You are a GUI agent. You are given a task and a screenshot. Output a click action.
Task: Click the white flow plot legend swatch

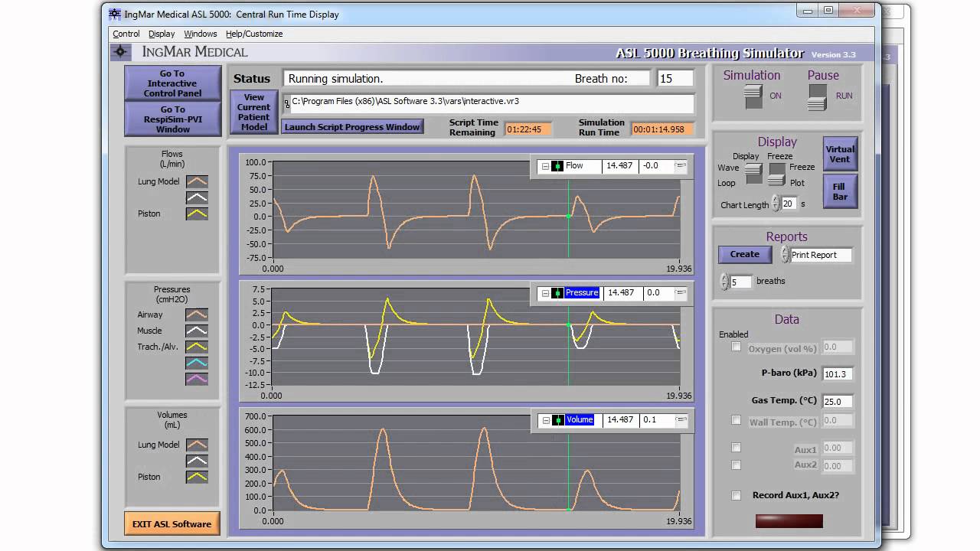(x=197, y=198)
